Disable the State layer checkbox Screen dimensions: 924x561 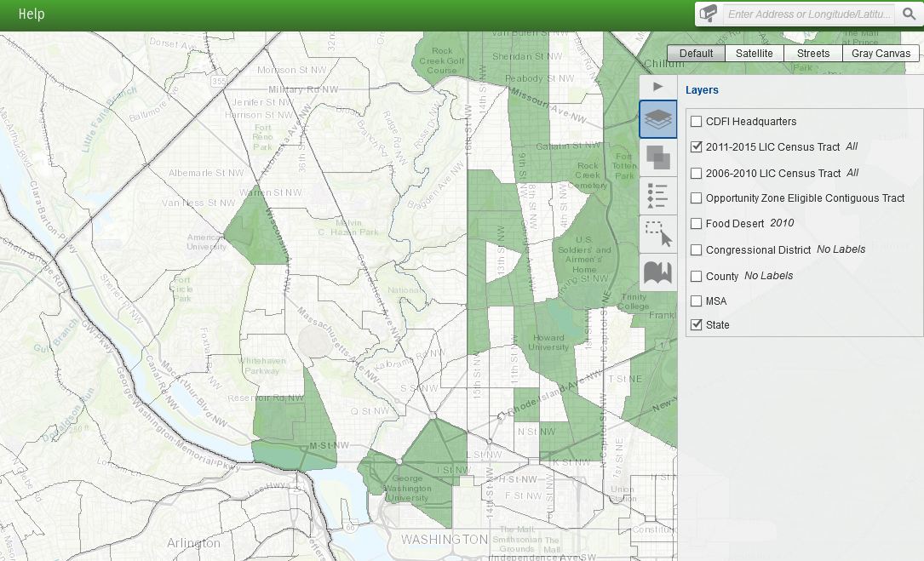(697, 325)
